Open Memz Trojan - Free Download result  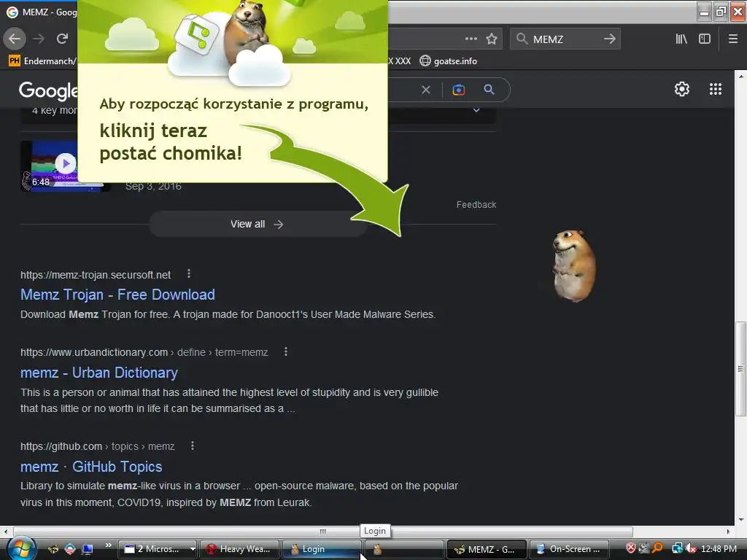[117, 295]
